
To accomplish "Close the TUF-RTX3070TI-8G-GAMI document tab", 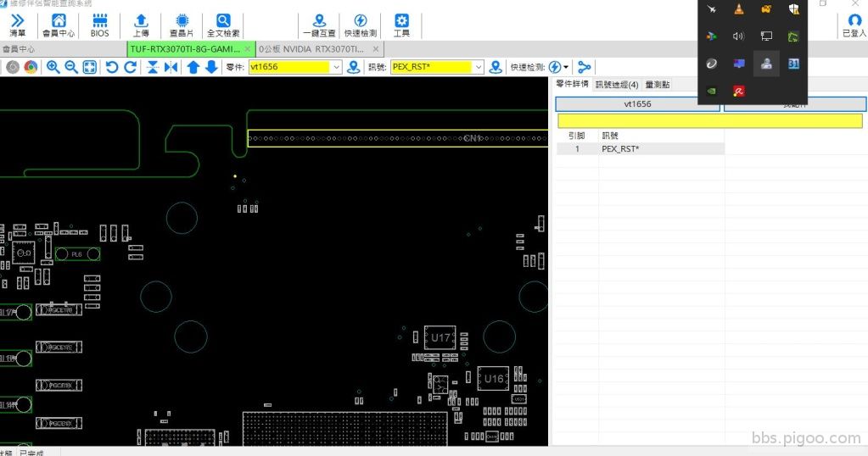I will [x=247, y=49].
